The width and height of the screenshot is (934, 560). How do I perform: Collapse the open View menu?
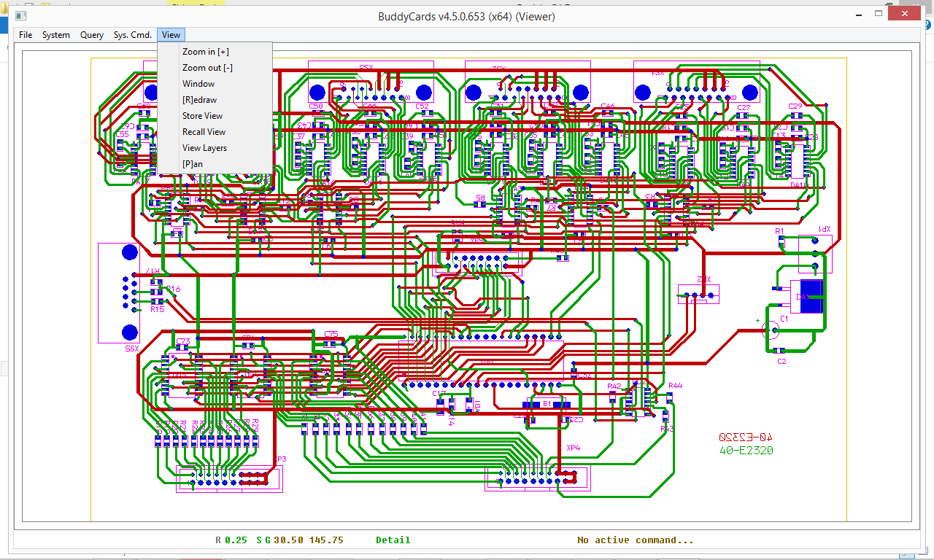pyautogui.click(x=171, y=35)
